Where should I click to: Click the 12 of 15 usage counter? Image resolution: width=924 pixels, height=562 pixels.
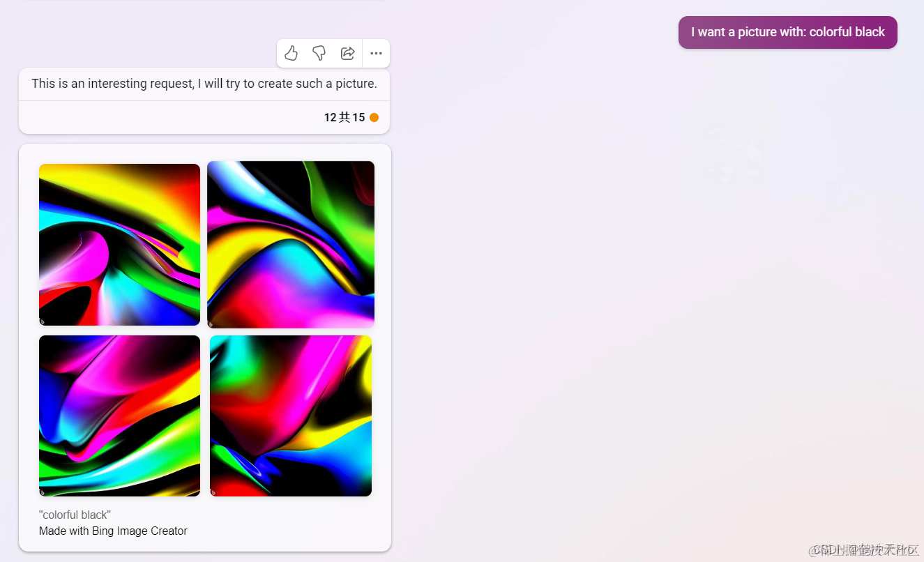(x=343, y=117)
